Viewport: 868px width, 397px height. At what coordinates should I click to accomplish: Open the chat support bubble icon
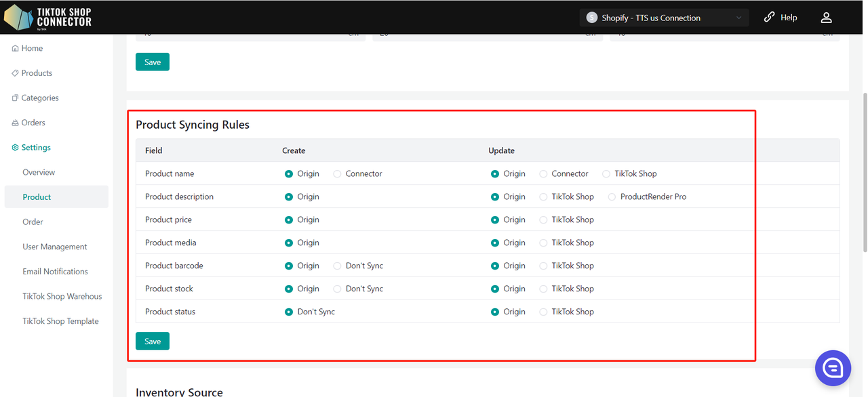[832, 368]
